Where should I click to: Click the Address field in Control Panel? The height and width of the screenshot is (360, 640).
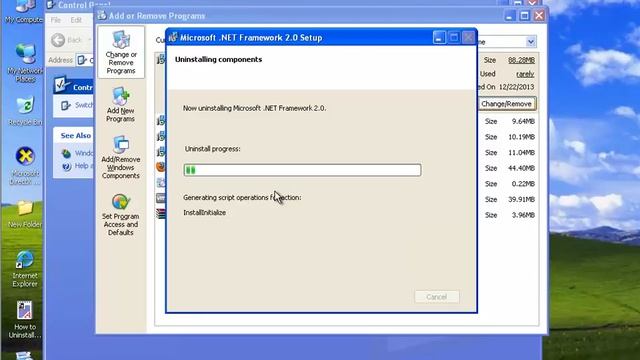(x=85, y=60)
